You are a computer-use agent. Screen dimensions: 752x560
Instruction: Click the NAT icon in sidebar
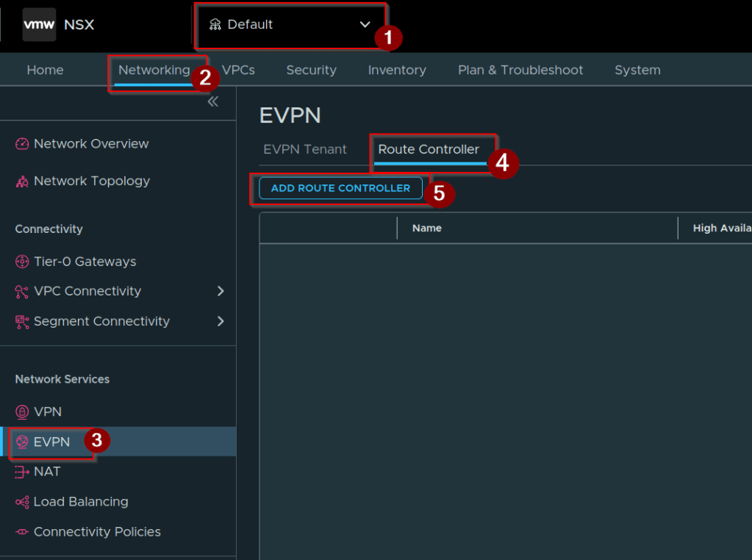[x=22, y=472]
